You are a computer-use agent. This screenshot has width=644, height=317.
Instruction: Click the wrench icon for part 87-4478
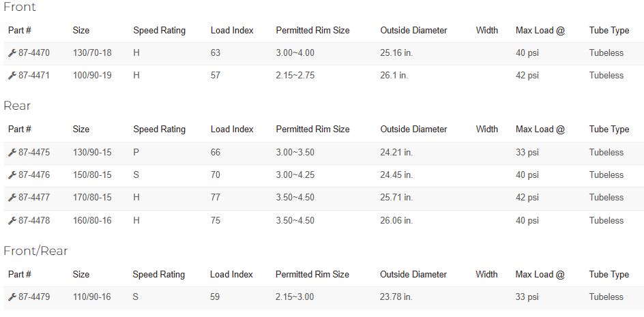[12, 221]
